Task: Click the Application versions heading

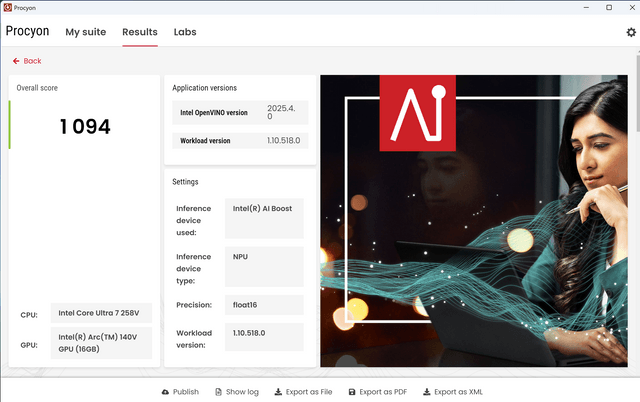Action: 204,88
